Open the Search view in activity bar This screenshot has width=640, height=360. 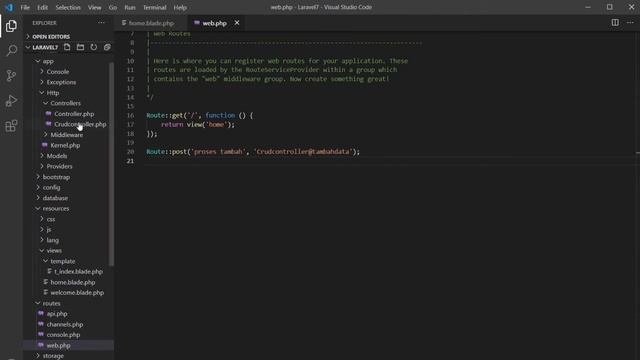coord(11,51)
